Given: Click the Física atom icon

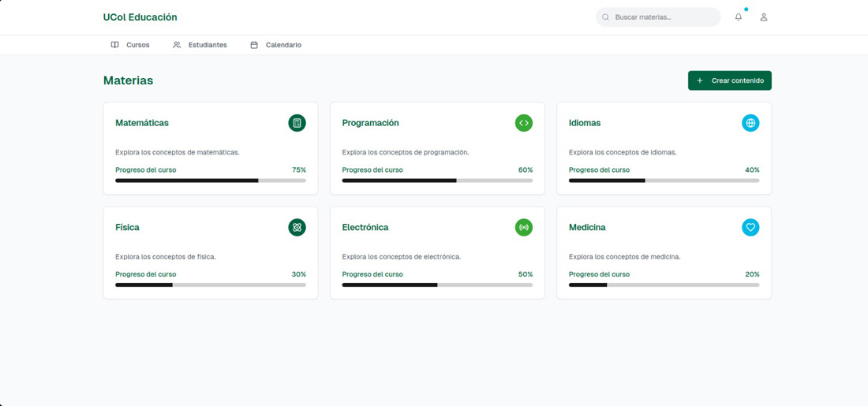Looking at the screenshot, I should click(297, 227).
